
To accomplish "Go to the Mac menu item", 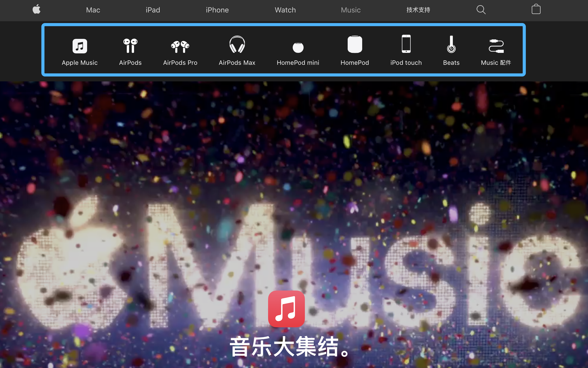I will pos(93,10).
